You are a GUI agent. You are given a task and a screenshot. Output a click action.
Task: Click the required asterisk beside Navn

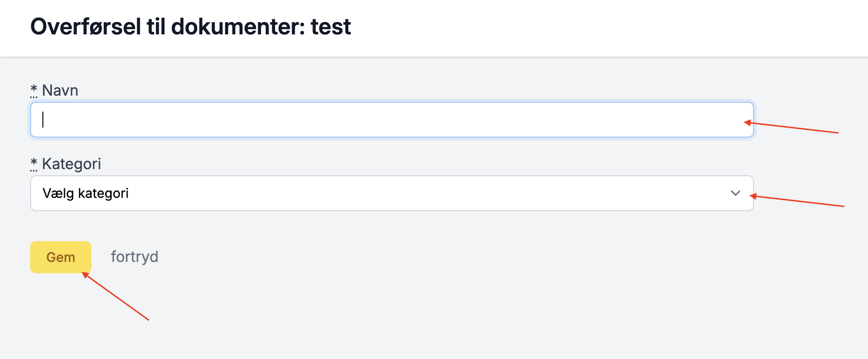point(33,89)
